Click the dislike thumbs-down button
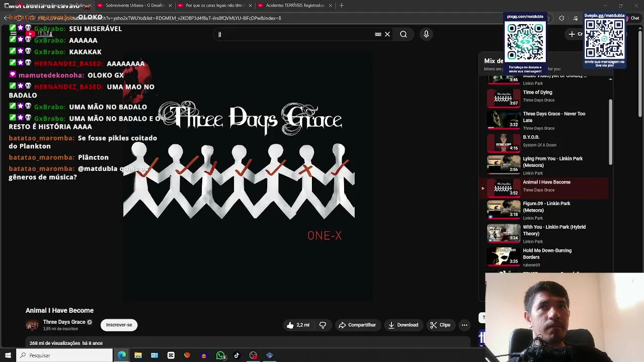Image resolution: width=644 pixels, height=362 pixels. coord(323,325)
